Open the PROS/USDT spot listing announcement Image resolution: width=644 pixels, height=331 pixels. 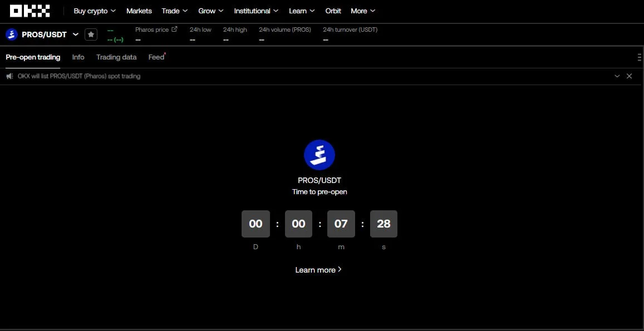click(79, 76)
